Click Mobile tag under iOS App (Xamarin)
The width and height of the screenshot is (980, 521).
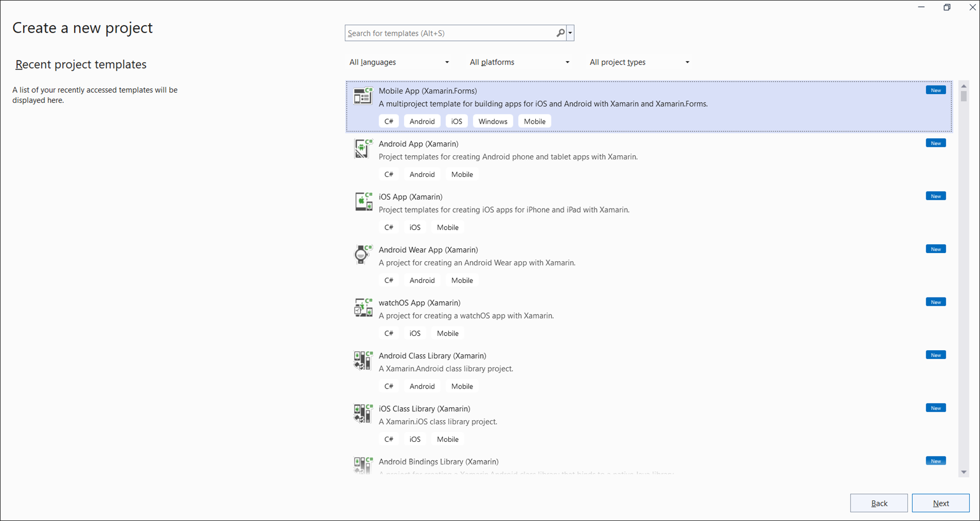tap(447, 227)
